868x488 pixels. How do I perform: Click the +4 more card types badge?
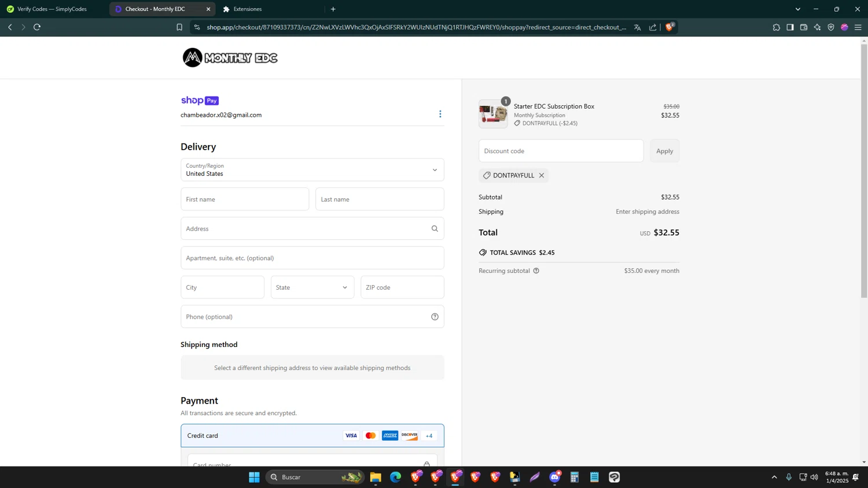pos(429,435)
